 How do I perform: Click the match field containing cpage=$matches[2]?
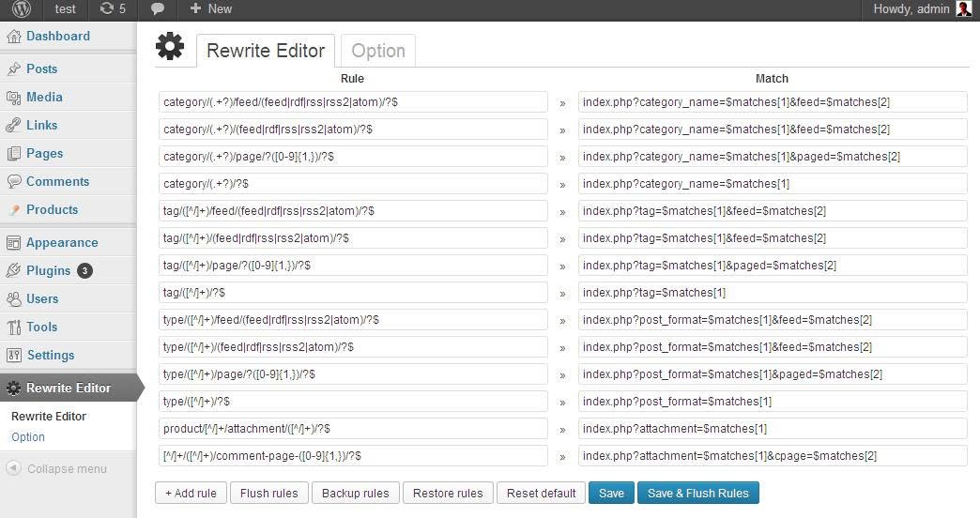[x=773, y=455]
